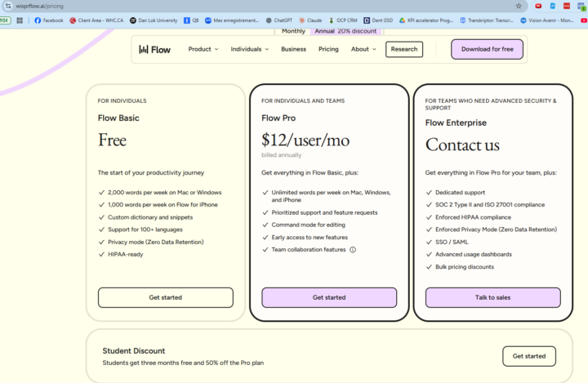Open the browser apps grid icon
Screen dimensions: 588x383
pyautogui.click(x=20, y=20)
